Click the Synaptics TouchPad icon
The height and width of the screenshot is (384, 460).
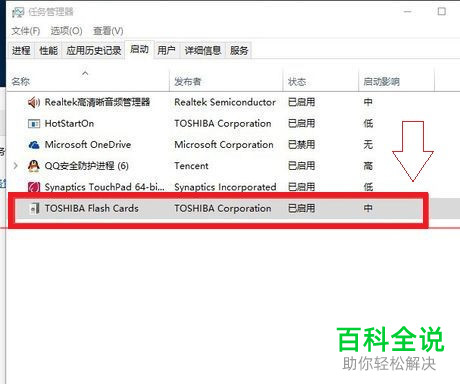(34, 187)
